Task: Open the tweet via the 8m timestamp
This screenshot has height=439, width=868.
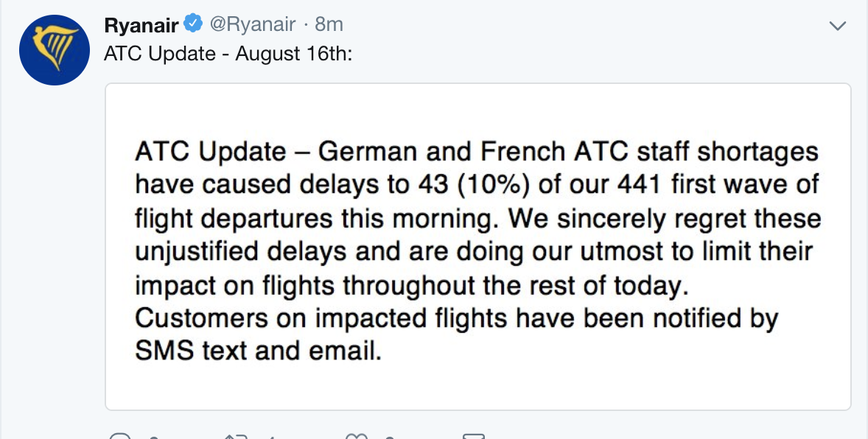Action: tap(329, 25)
